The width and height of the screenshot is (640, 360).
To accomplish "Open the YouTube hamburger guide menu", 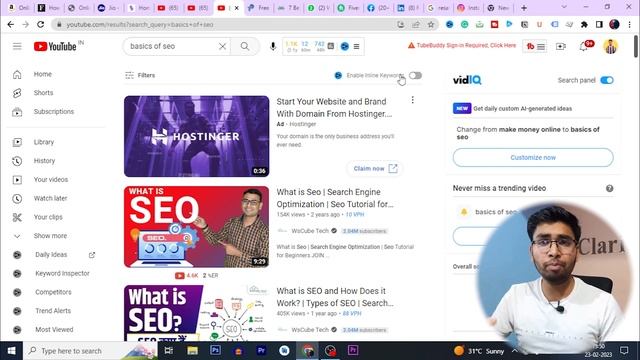I will (x=17, y=46).
